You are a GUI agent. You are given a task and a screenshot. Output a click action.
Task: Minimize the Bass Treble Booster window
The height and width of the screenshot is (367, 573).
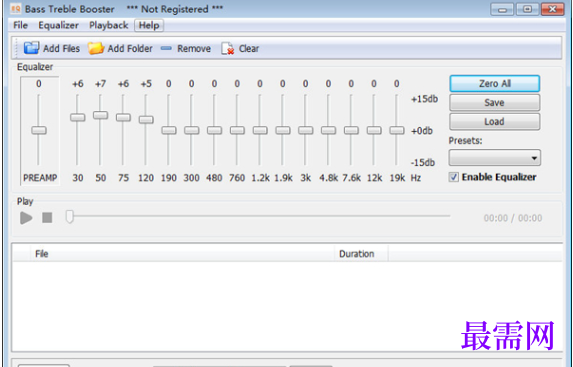(x=502, y=9)
